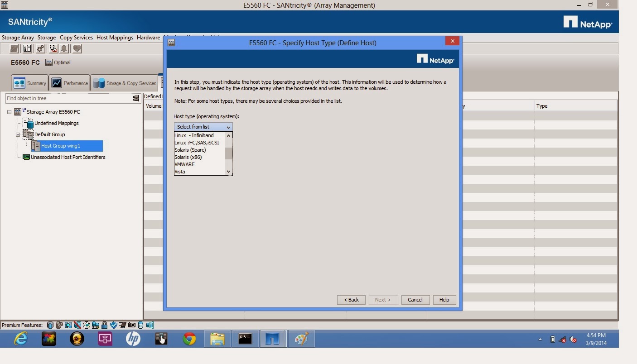Click the bell alarm toolbar icon
The height and width of the screenshot is (364, 637).
tap(63, 48)
